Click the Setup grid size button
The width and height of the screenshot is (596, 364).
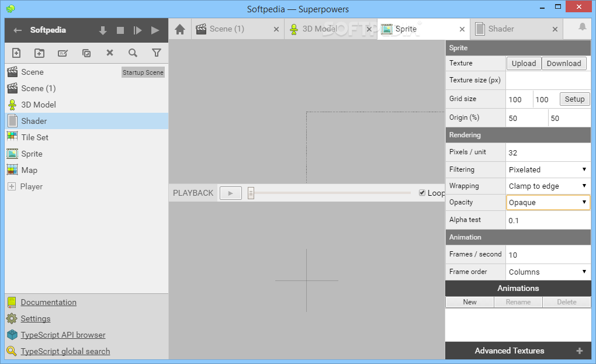574,99
